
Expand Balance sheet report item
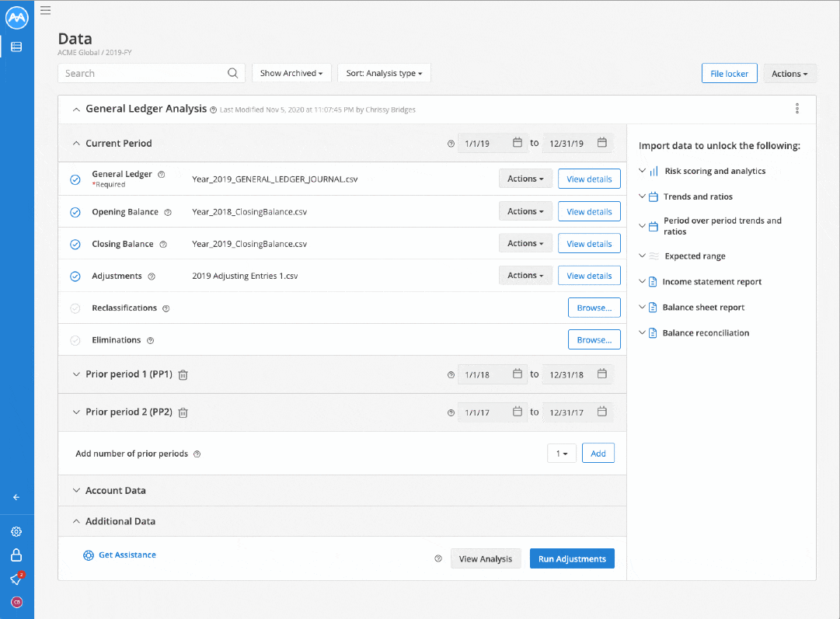pos(643,307)
